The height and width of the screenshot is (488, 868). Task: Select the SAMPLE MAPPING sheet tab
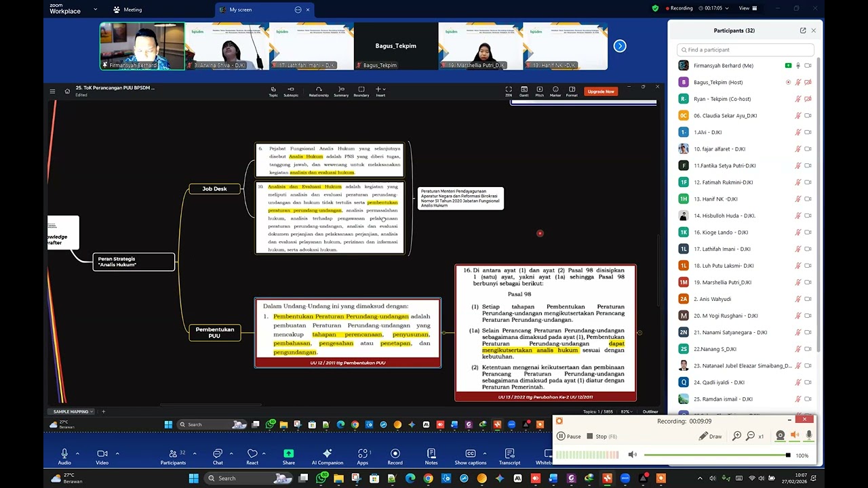coord(73,411)
